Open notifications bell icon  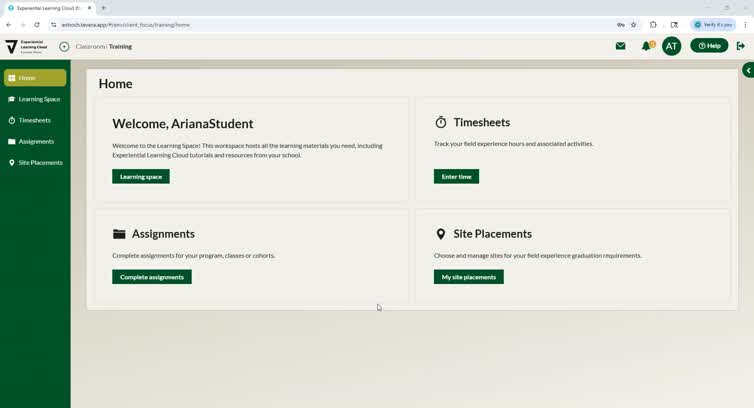[647, 46]
